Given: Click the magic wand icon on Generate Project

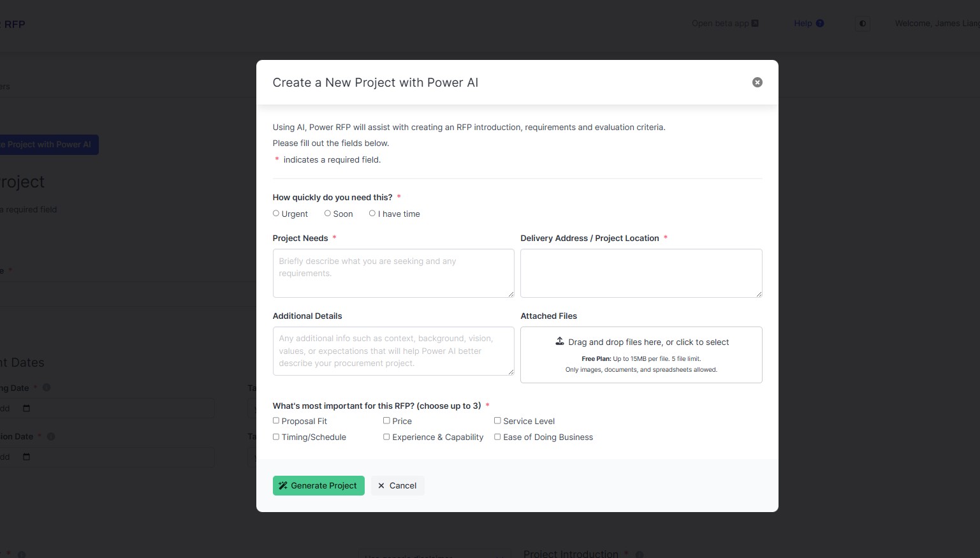Looking at the screenshot, I should [283, 486].
